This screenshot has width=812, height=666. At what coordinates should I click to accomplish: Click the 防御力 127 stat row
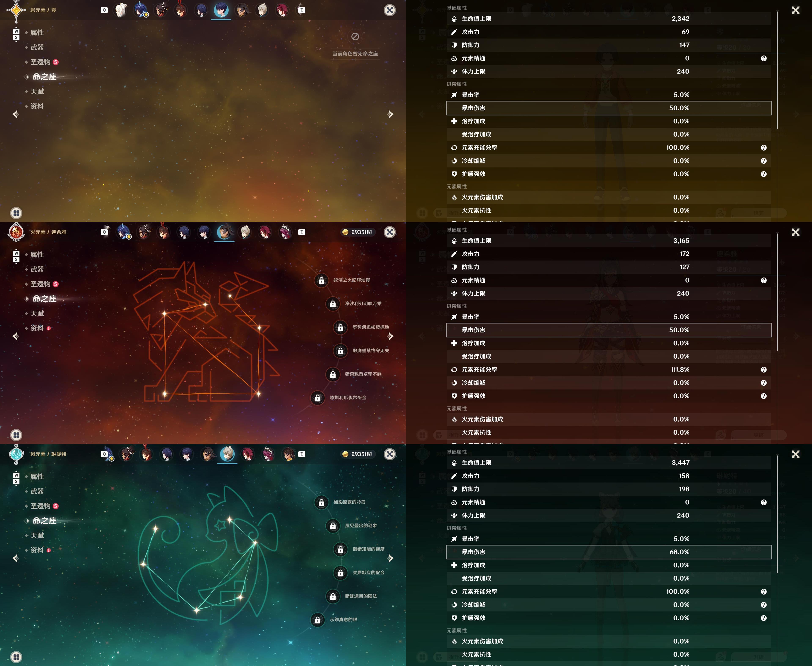click(609, 267)
